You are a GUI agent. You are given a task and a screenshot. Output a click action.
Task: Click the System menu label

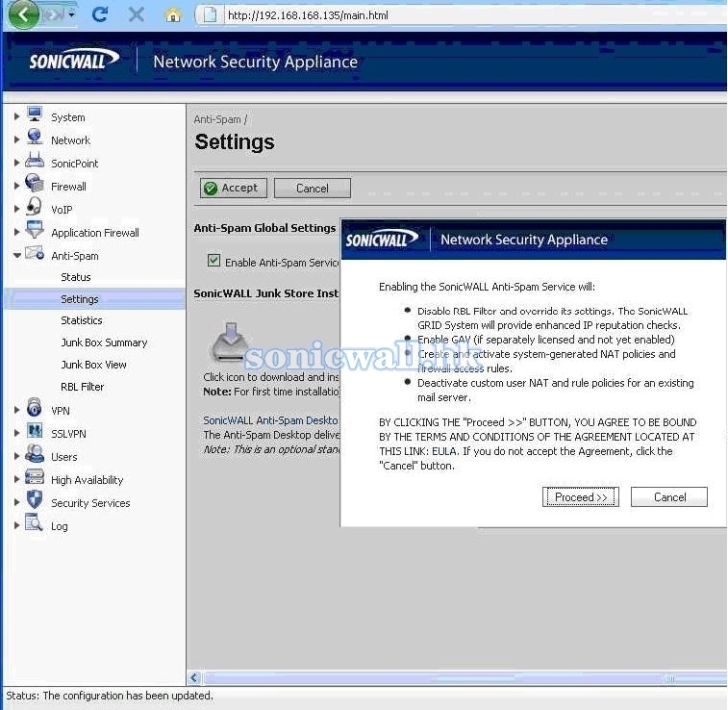[x=67, y=117]
